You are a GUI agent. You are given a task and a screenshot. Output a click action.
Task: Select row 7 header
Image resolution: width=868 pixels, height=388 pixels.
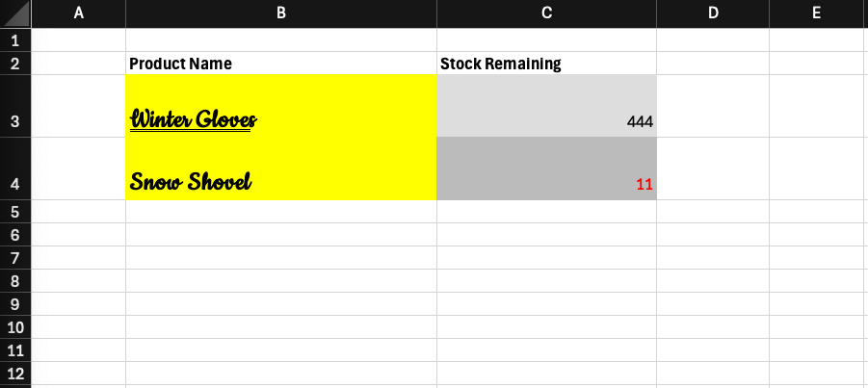[x=15, y=257]
